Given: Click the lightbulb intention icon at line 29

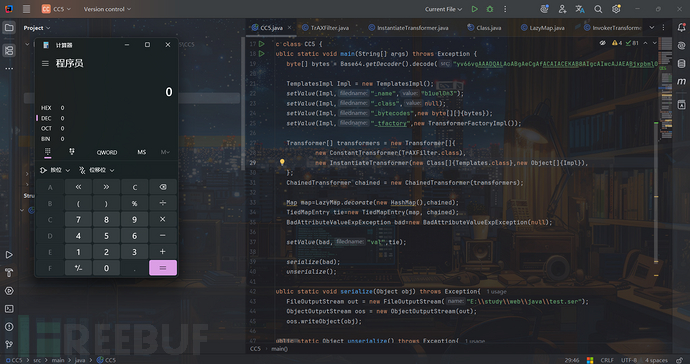Looking at the screenshot, I should pyautogui.click(x=282, y=162).
